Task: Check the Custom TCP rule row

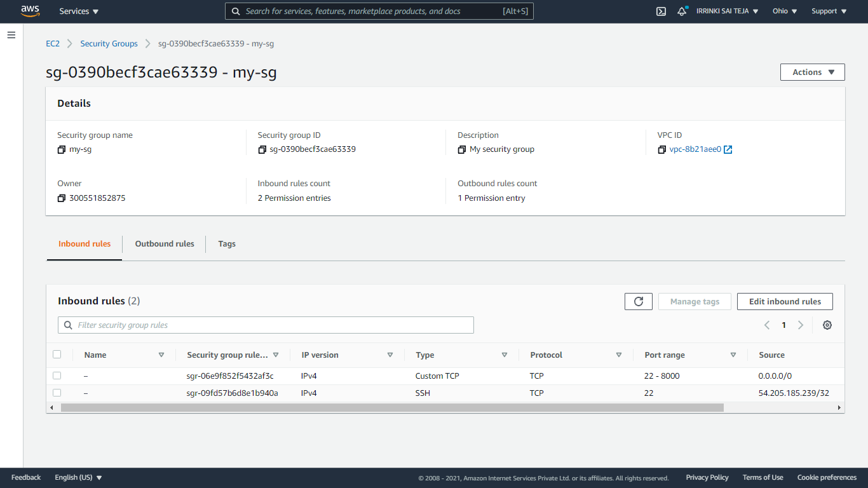Action: 57,376
